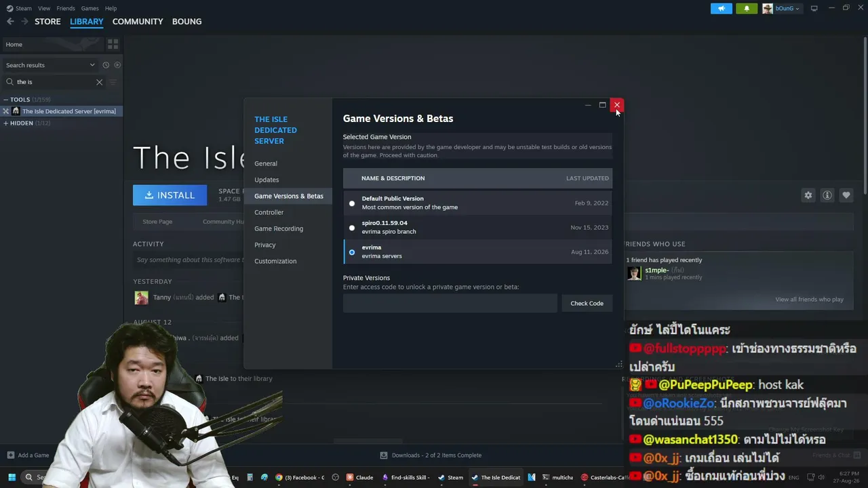The image size is (868, 488).
Task: Go to the COMMUNITY tab
Action: [x=138, y=22]
